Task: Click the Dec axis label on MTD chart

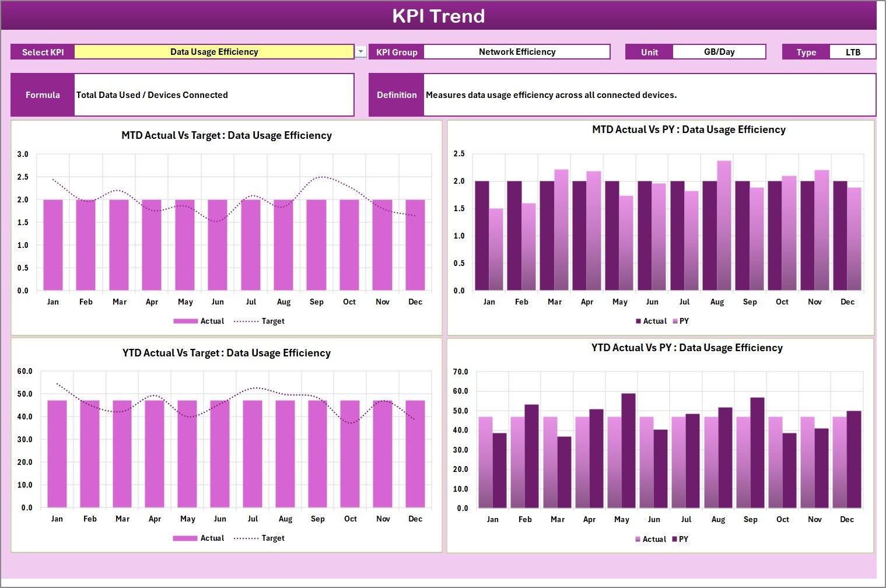Action: pos(415,302)
